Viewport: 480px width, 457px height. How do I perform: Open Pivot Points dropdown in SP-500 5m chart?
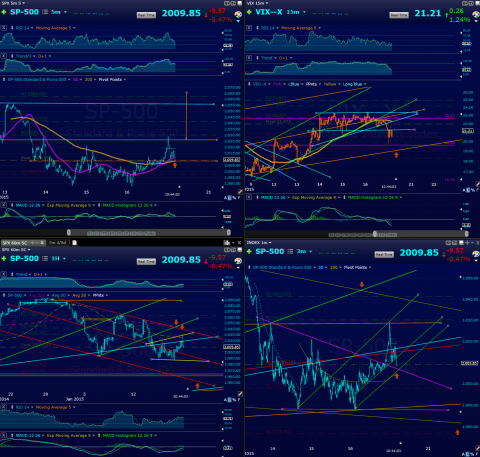point(125,79)
